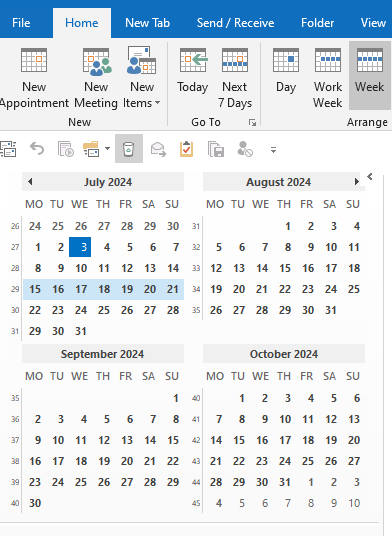Click the July 2024 month header

click(x=108, y=182)
